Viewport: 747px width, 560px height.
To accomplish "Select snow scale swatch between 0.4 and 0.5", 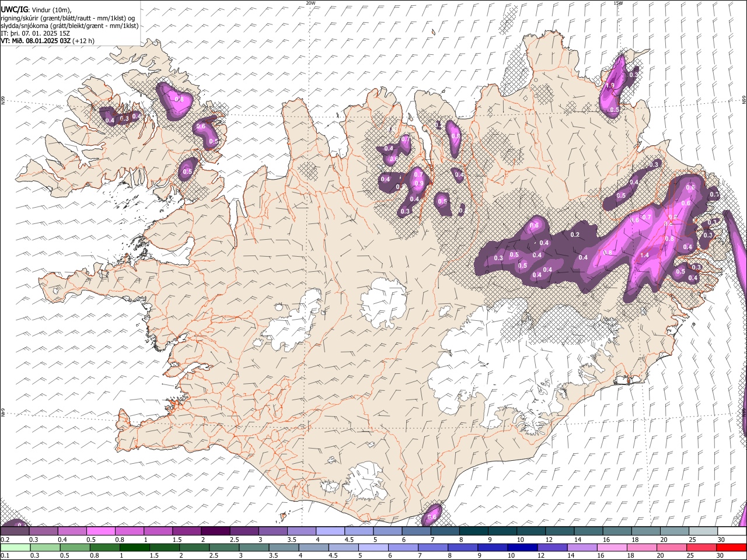I will point(72,531).
